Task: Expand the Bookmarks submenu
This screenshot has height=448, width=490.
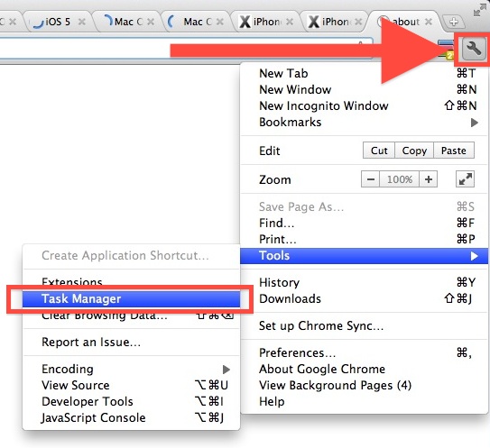Action: [x=364, y=122]
